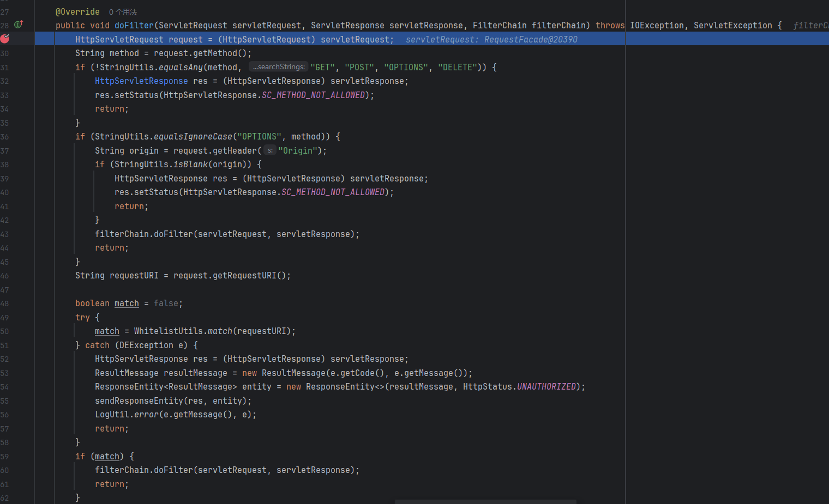The width and height of the screenshot is (829, 504).
Task: Toggle the red breakpoint on the highlighted line
Action: coord(5,39)
